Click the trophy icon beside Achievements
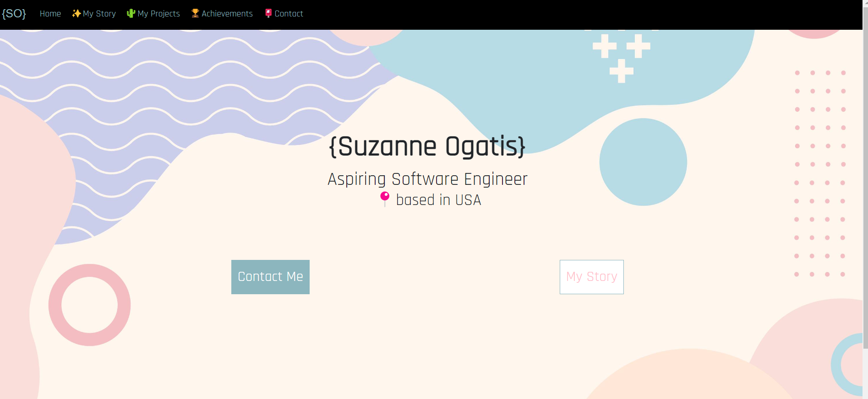Image resolution: width=868 pixels, height=399 pixels. 195,14
